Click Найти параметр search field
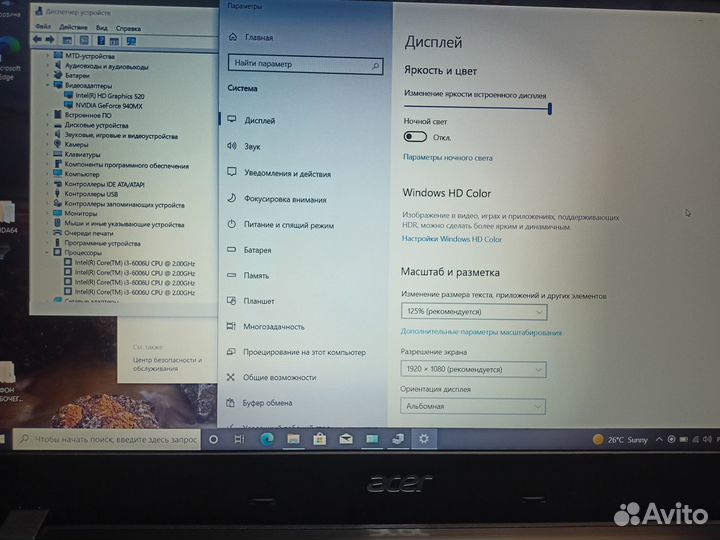This screenshot has height=540, width=720. click(305, 64)
